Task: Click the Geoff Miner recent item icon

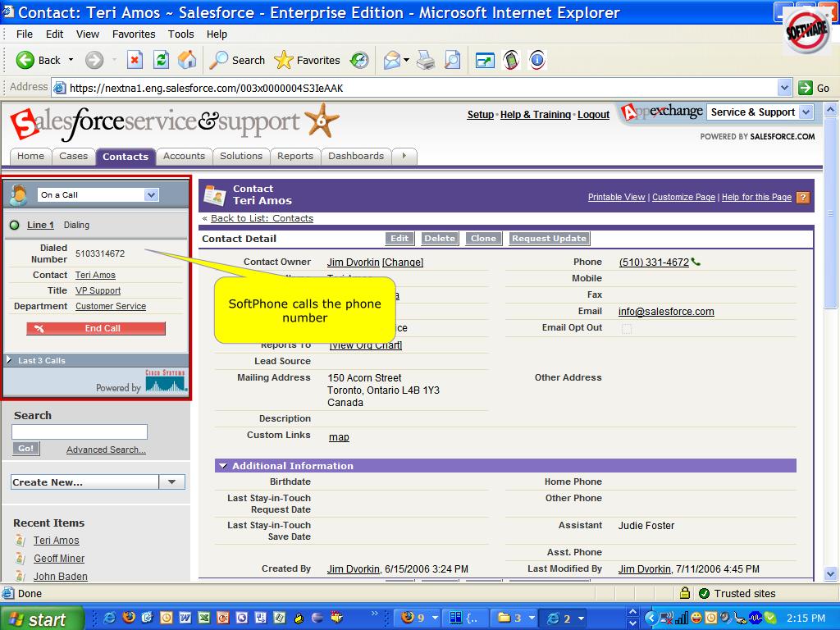Action: point(21,558)
